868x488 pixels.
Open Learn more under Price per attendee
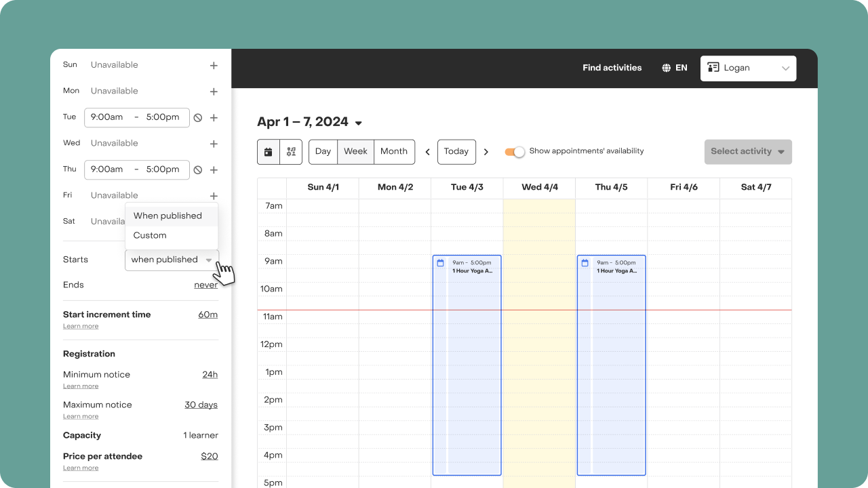81,468
